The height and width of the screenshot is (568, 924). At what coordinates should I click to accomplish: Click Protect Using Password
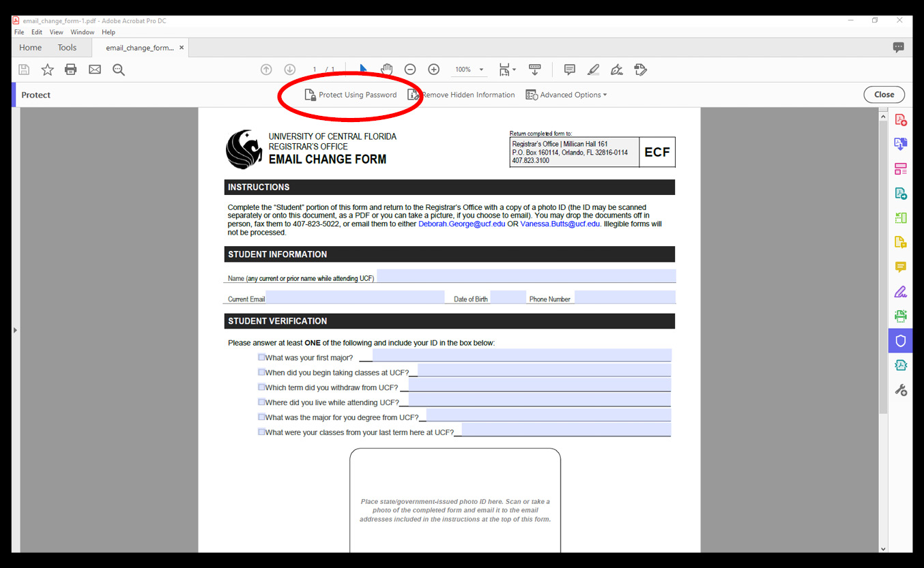(x=351, y=95)
